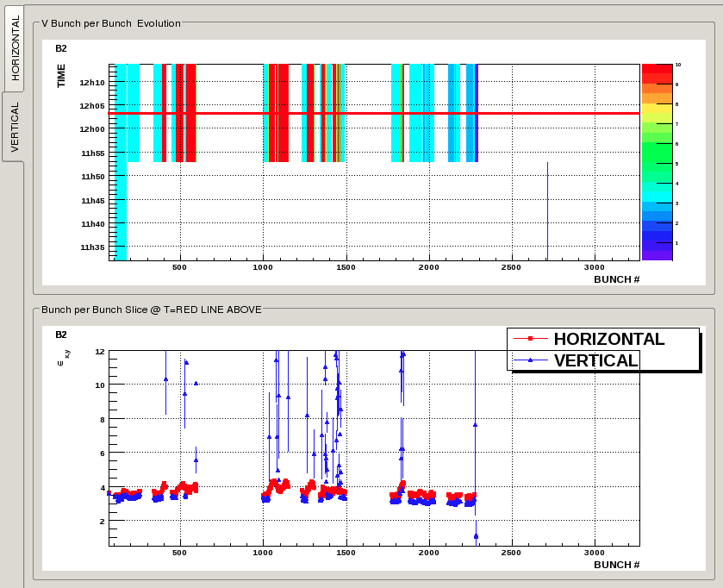Click the 'Bunch per Bunch Slice @ T=RED LINE ABOVE' title
The height and width of the screenshot is (588, 723).
152,310
